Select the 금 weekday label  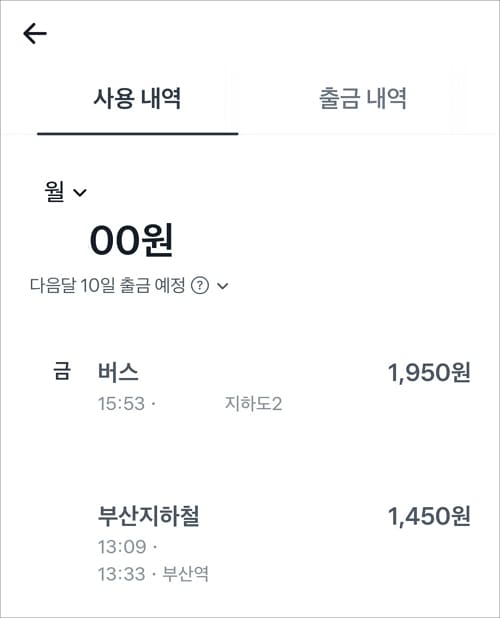[62, 372]
